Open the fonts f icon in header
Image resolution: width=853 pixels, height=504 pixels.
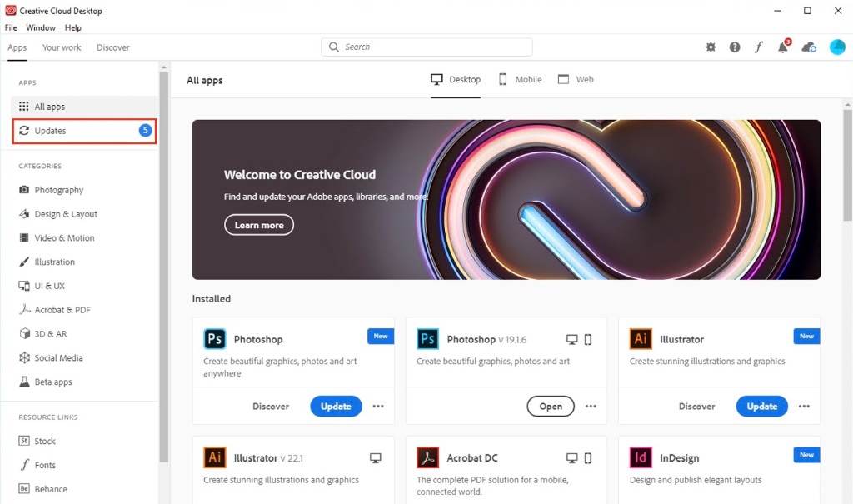click(x=758, y=47)
